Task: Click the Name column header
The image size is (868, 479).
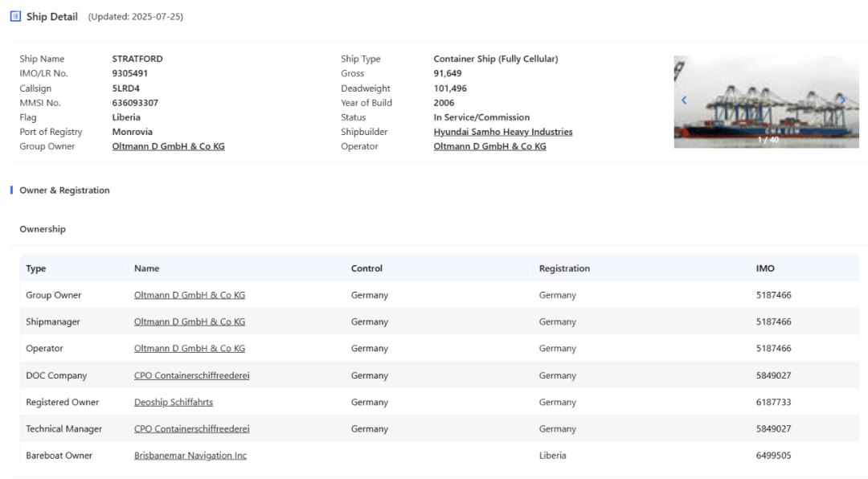Action: 147,268
